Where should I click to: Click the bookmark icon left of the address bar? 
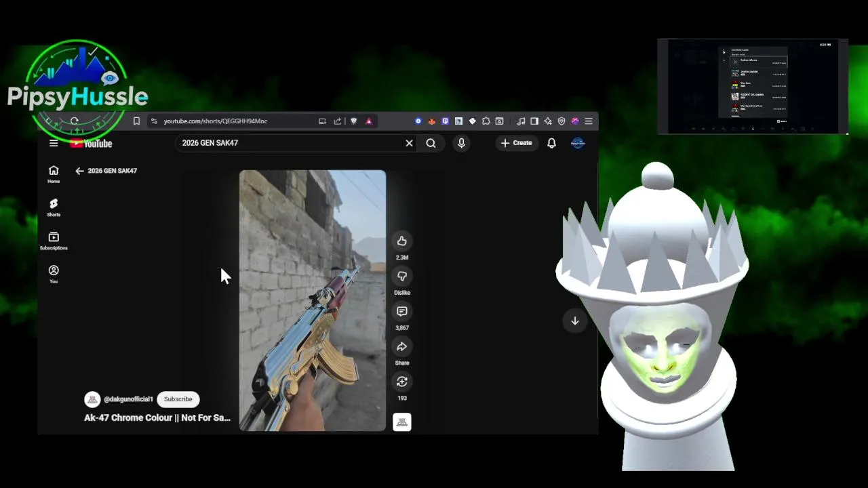pyautogui.click(x=136, y=121)
